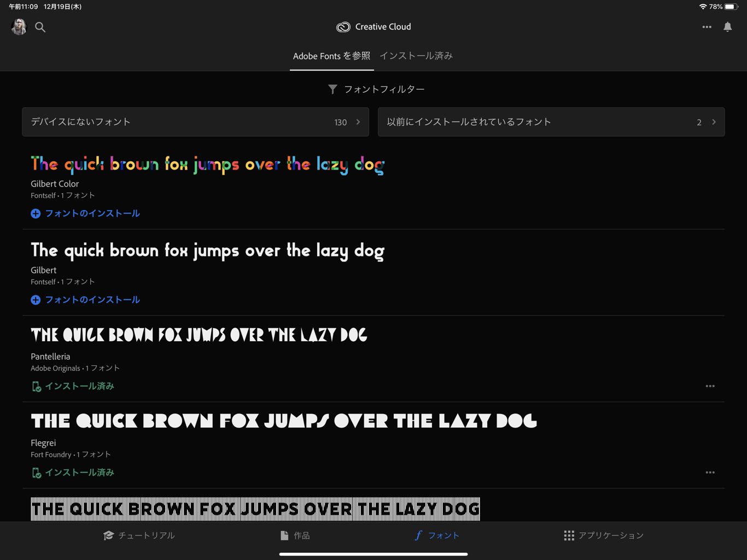Screen dimensions: 747x560
Task: Open notifications bell
Action: pos(727,27)
